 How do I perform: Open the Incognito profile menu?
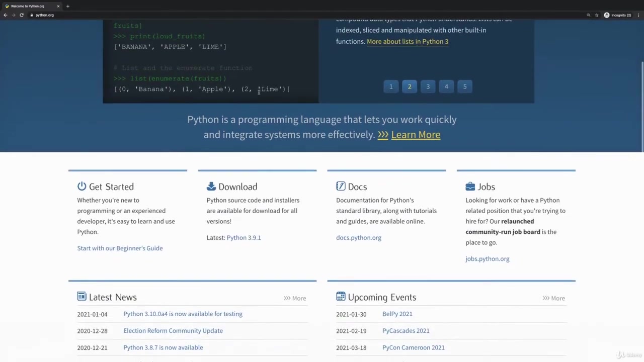[618, 15]
